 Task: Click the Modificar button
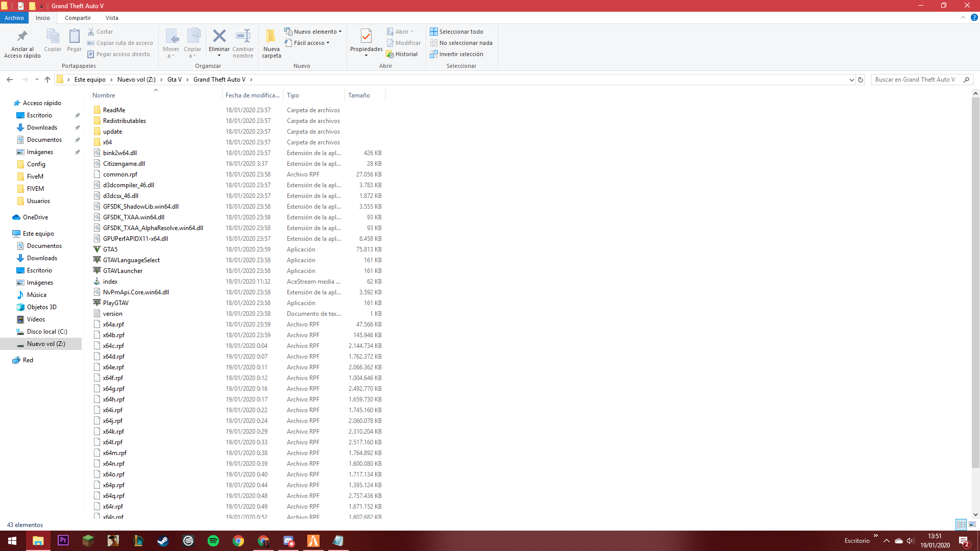click(x=404, y=43)
